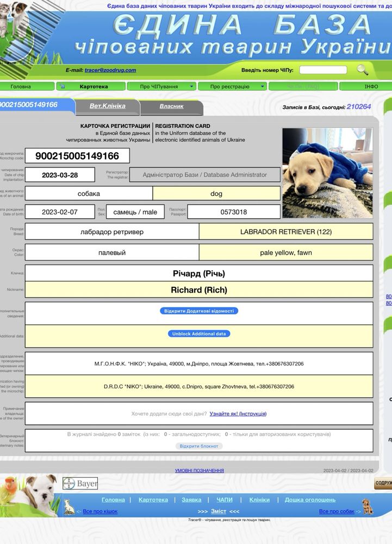Open the Узнайте як! (Інструкція) link
This screenshot has height=544, width=392.
(x=238, y=413)
